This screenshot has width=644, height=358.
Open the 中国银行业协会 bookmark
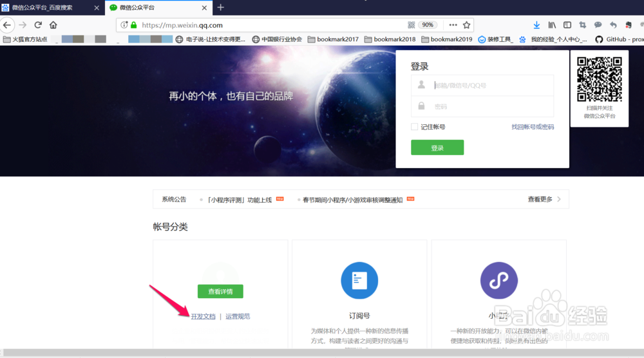point(277,39)
